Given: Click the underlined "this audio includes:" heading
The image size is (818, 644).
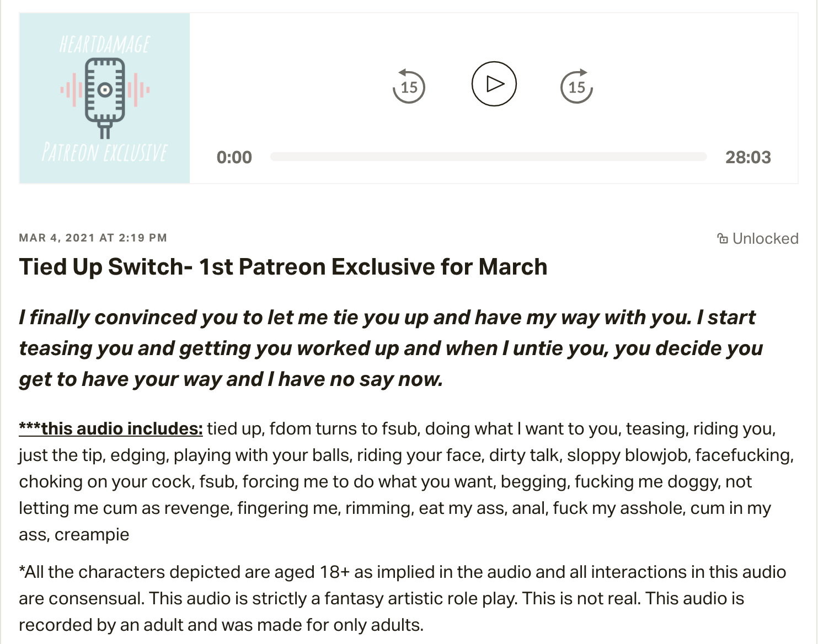Looking at the screenshot, I should [111, 428].
